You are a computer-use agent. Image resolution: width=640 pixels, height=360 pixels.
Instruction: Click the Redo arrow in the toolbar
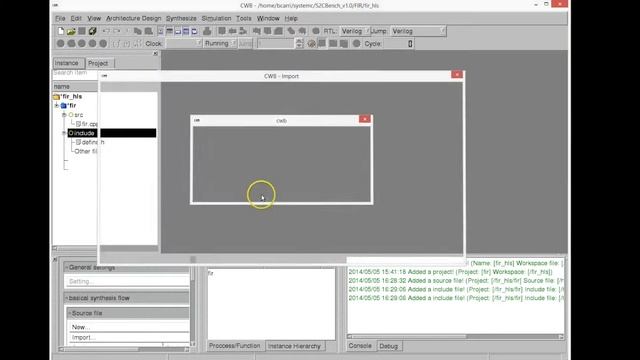pyautogui.click(x=117, y=31)
